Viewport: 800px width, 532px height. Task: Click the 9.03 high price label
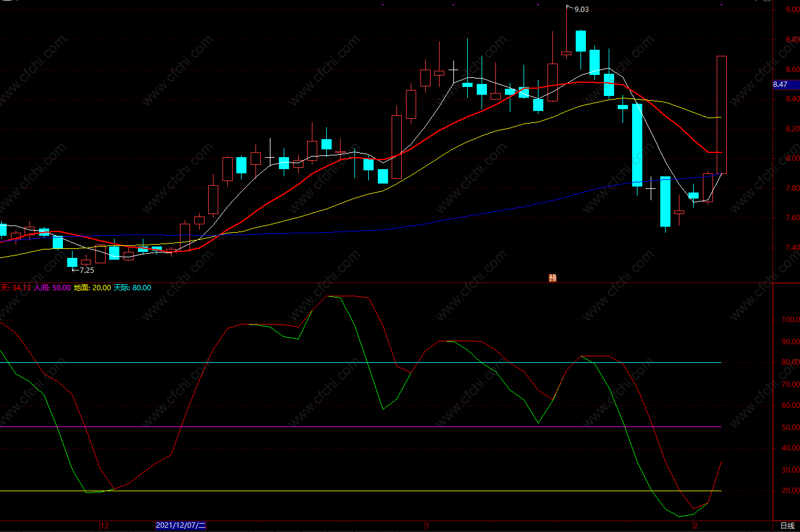581,9
